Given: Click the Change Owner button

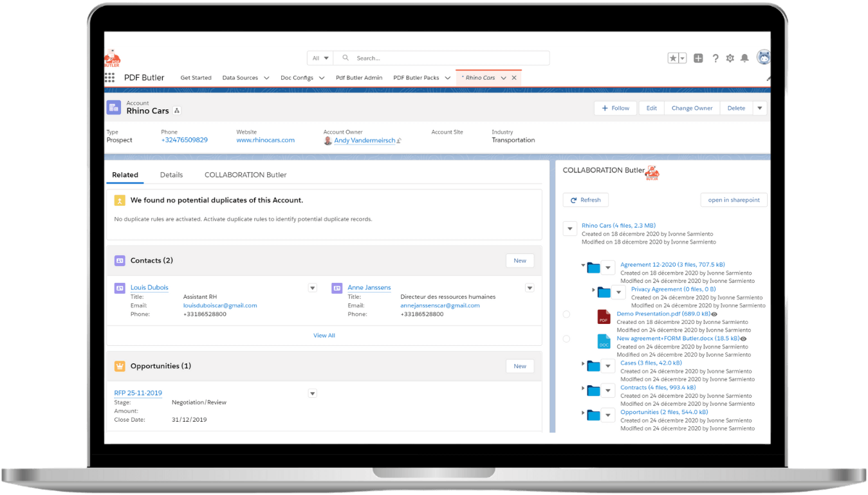Looking at the screenshot, I should [x=692, y=108].
